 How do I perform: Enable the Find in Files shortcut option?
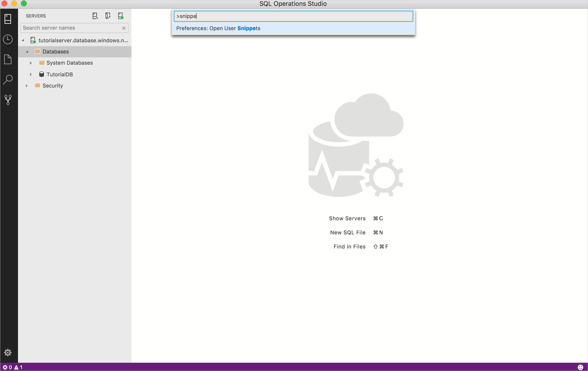click(349, 246)
